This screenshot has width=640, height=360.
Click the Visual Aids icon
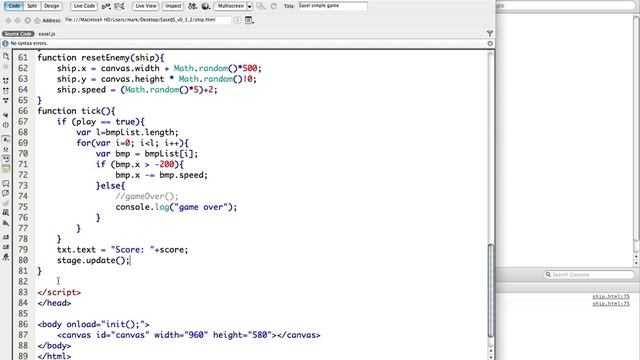[260, 6]
